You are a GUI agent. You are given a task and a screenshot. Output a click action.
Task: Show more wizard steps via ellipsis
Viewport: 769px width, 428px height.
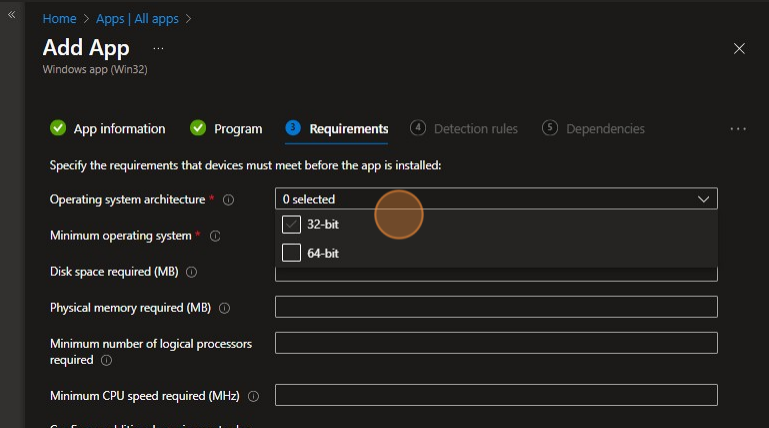(x=738, y=129)
